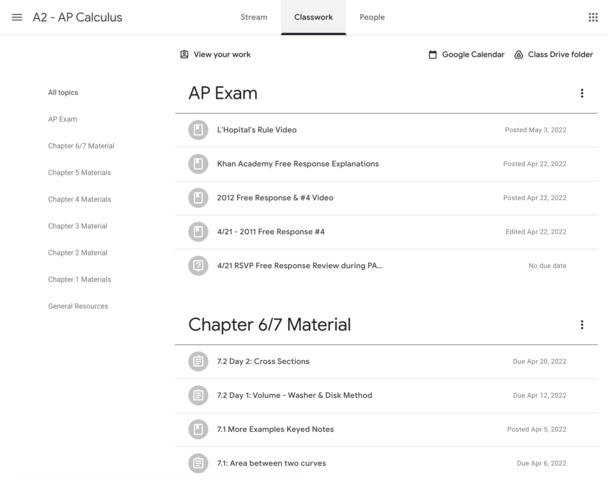The width and height of the screenshot is (608, 480).
Task: Click Due Apr 6, 2022 date
Action: [x=541, y=463]
